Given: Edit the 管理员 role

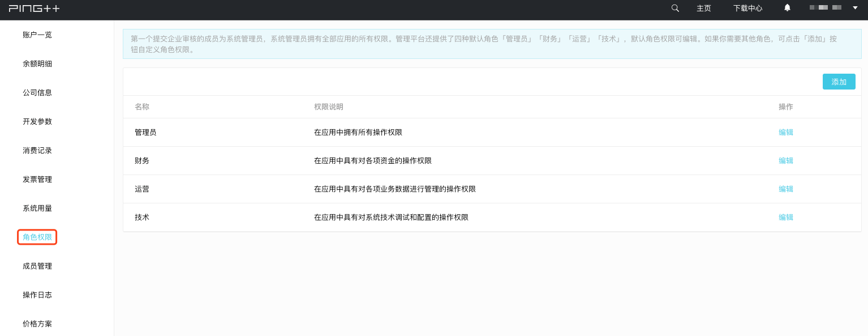Looking at the screenshot, I should pos(786,132).
